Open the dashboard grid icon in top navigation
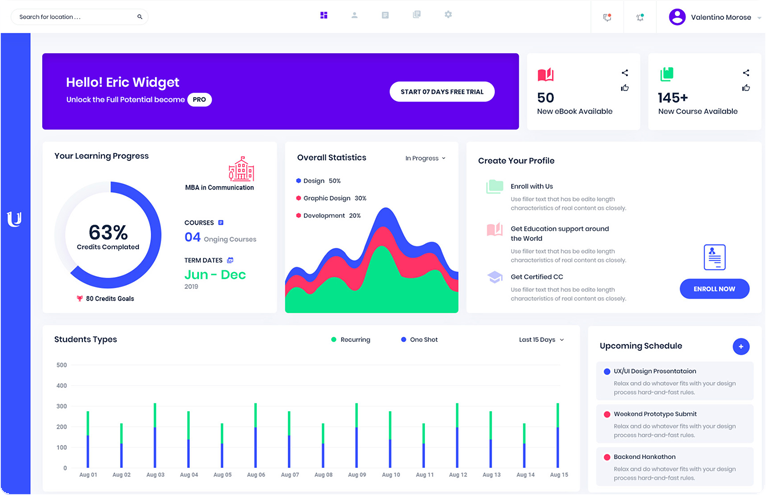The width and height of the screenshot is (766, 495). click(323, 15)
